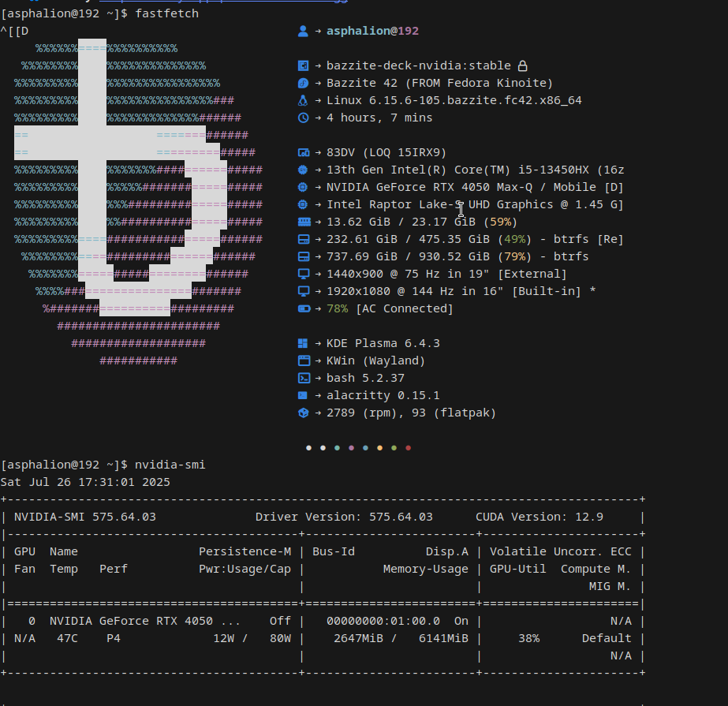Click the disk usage percentage '79%'
Screen dimensions: 728x706
(514, 257)
